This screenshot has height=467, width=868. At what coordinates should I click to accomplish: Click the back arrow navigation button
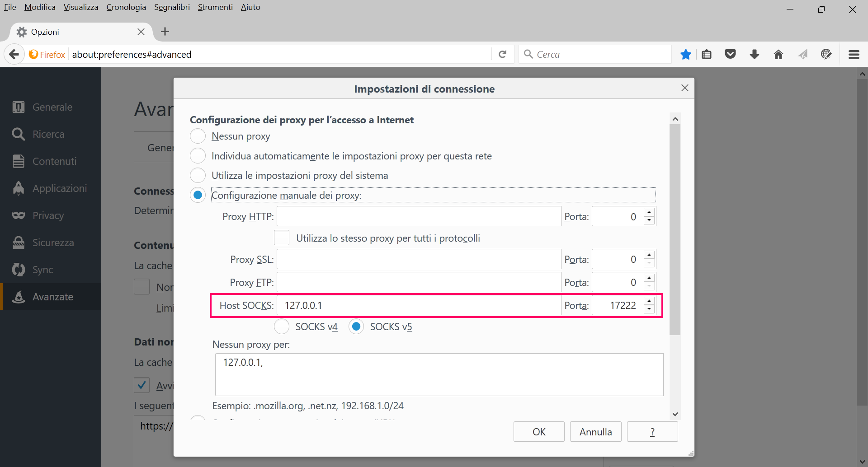click(14, 55)
